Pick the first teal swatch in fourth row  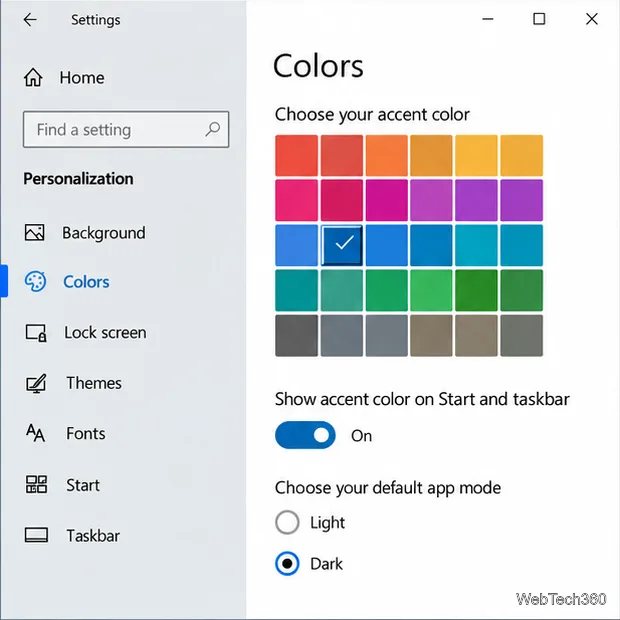coord(297,290)
